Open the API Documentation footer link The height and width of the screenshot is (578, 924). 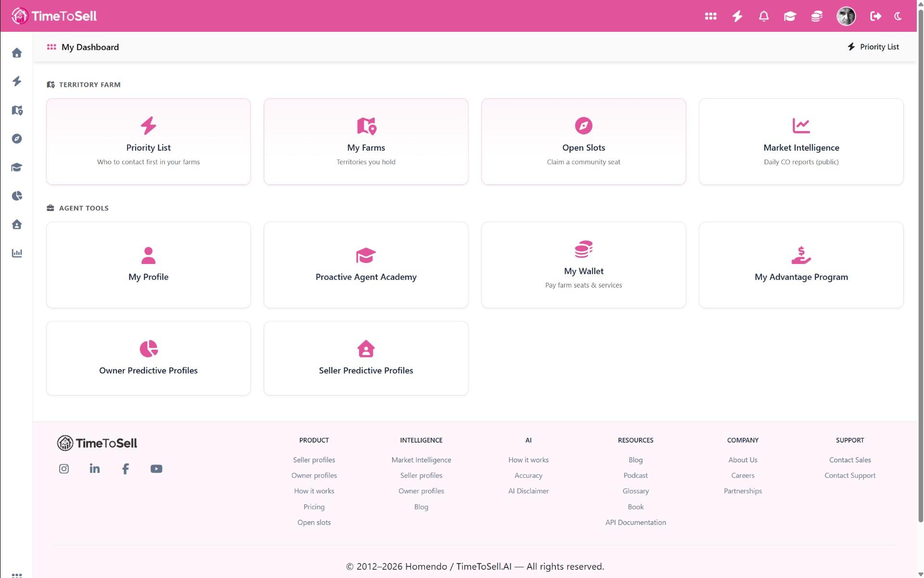pyautogui.click(x=635, y=522)
